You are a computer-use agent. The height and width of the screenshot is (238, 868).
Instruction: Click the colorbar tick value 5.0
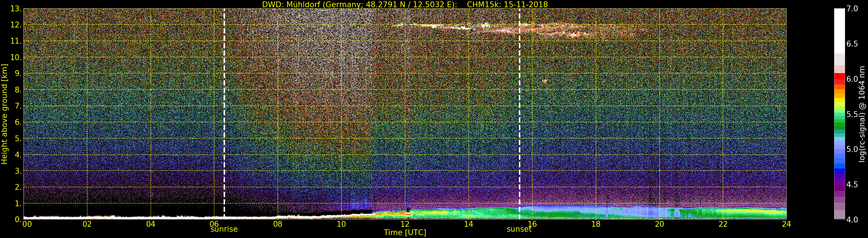click(852, 149)
